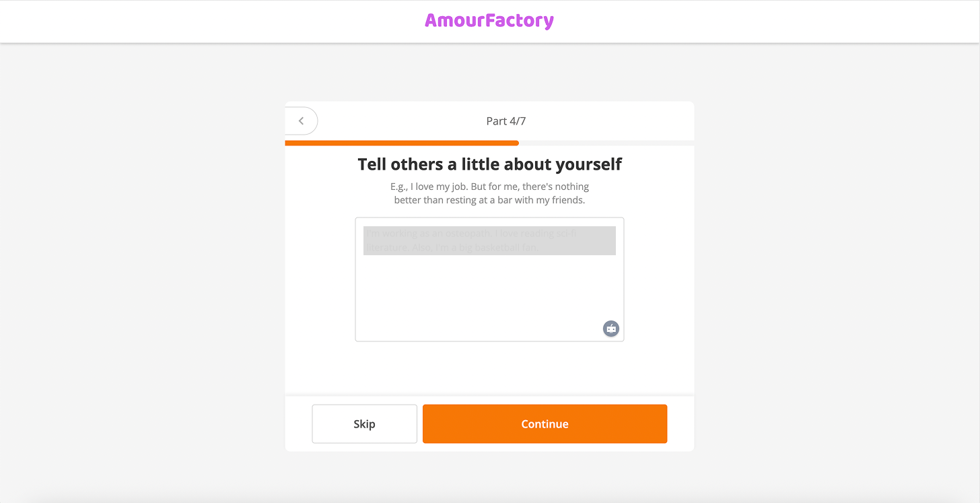Viewport: 980px width, 503px height.
Task: Click the example text under the heading
Action: pyautogui.click(x=489, y=193)
